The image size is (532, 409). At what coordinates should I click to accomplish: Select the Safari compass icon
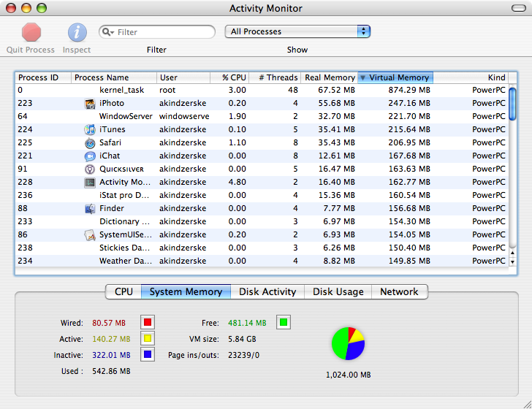point(90,142)
